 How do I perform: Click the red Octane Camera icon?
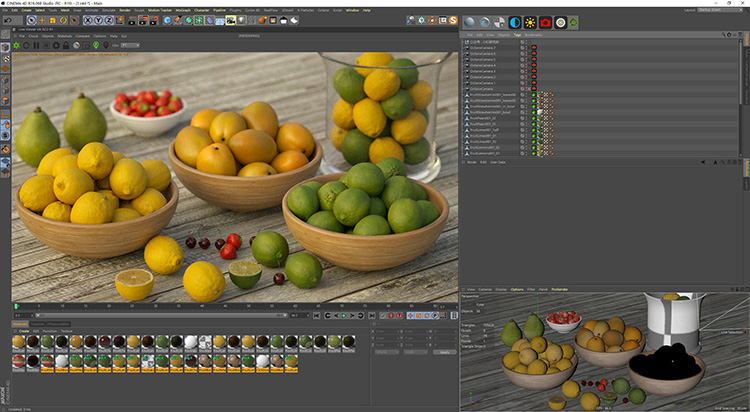click(545, 22)
